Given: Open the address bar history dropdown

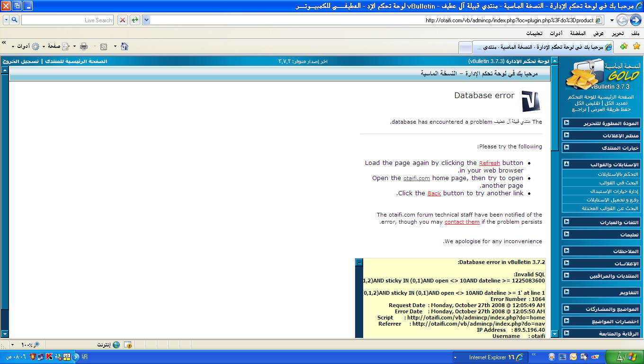Looking at the screenshot, I should tap(146, 20).
